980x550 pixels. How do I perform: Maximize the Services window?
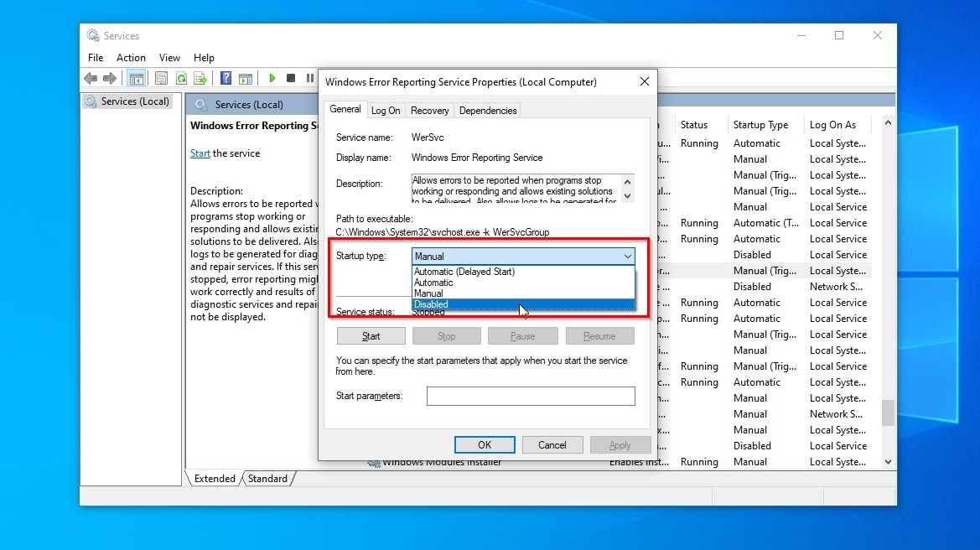pyautogui.click(x=839, y=35)
